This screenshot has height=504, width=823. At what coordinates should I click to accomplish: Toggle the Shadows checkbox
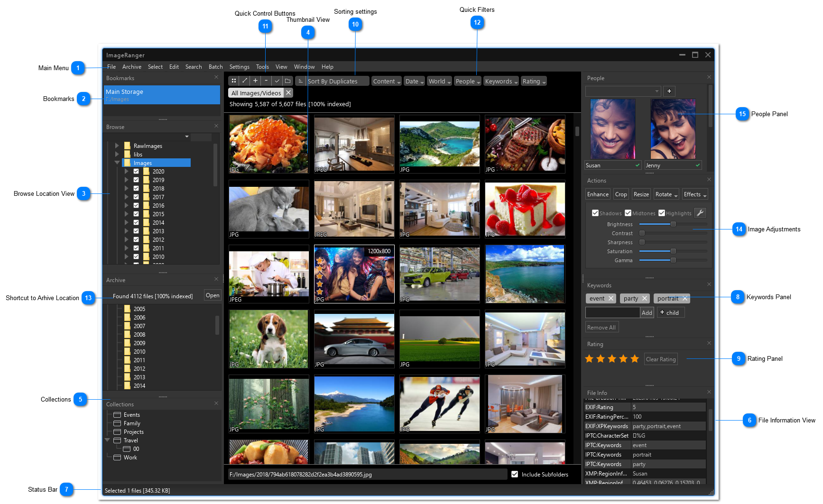click(x=595, y=213)
